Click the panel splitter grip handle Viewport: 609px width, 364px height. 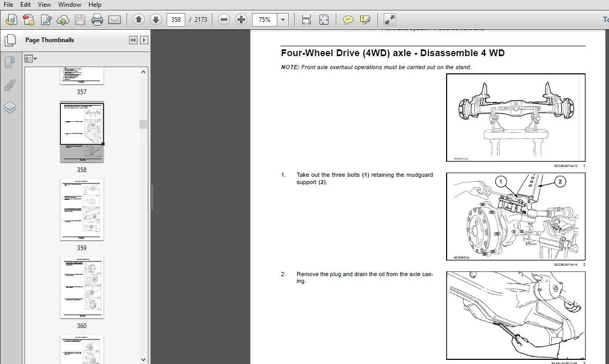(x=152, y=197)
